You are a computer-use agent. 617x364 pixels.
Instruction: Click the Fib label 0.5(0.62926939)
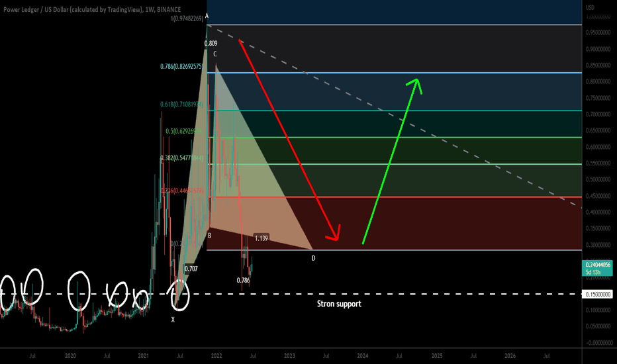point(184,131)
